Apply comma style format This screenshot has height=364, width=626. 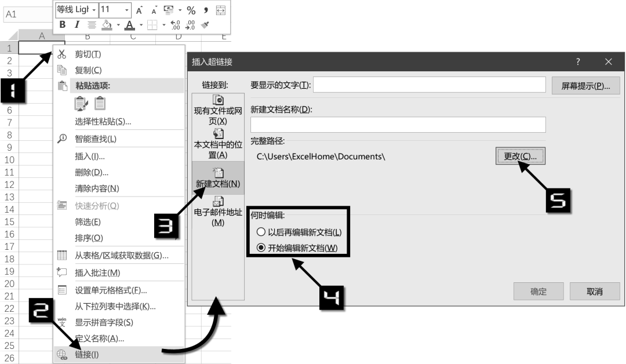click(206, 10)
